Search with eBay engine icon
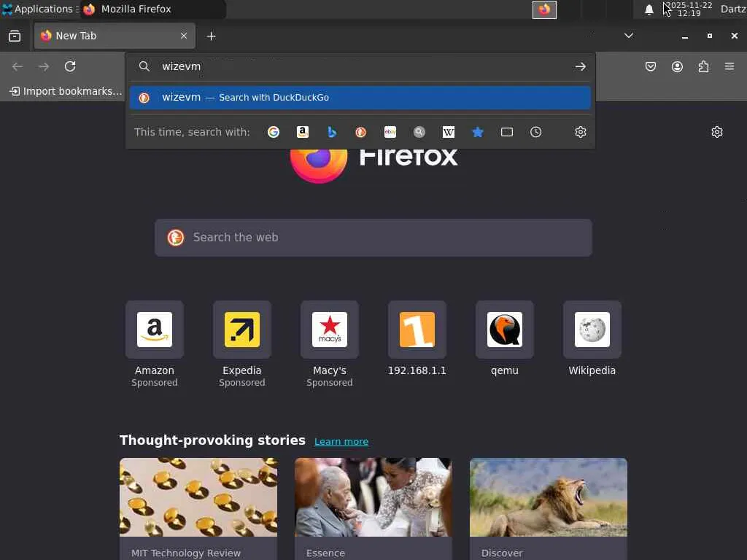The width and height of the screenshot is (747, 560). tap(390, 132)
